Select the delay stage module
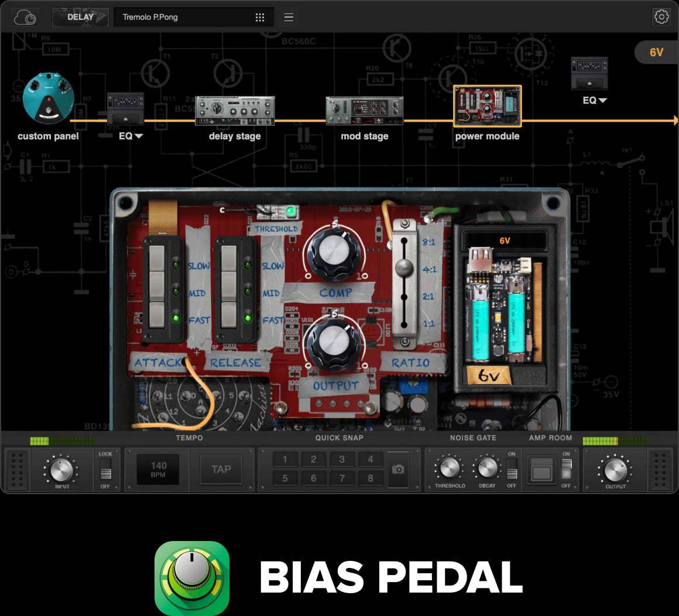679x616 pixels. [x=235, y=111]
